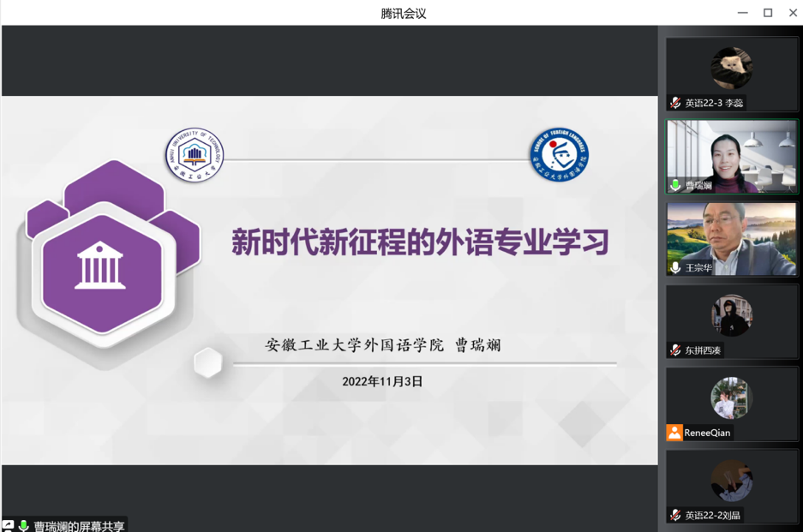Click the slide title 新时代新征程的外语专业学习

coord(420,242)
